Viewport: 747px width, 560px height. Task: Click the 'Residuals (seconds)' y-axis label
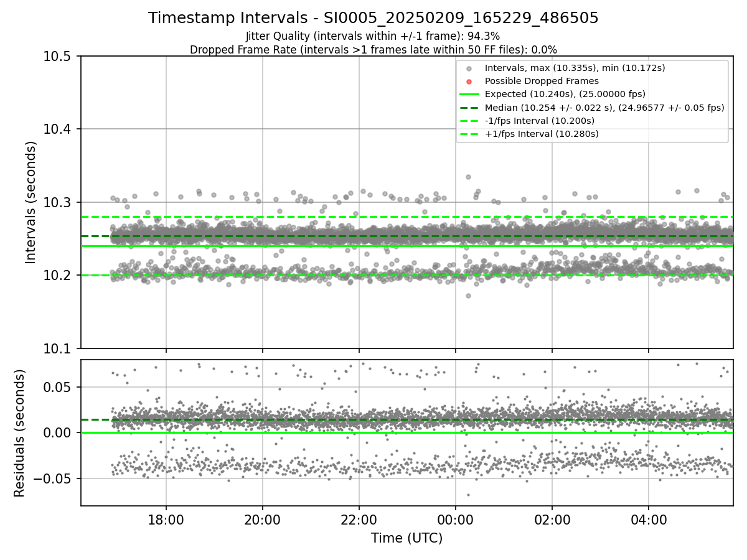tap(19, 433)
